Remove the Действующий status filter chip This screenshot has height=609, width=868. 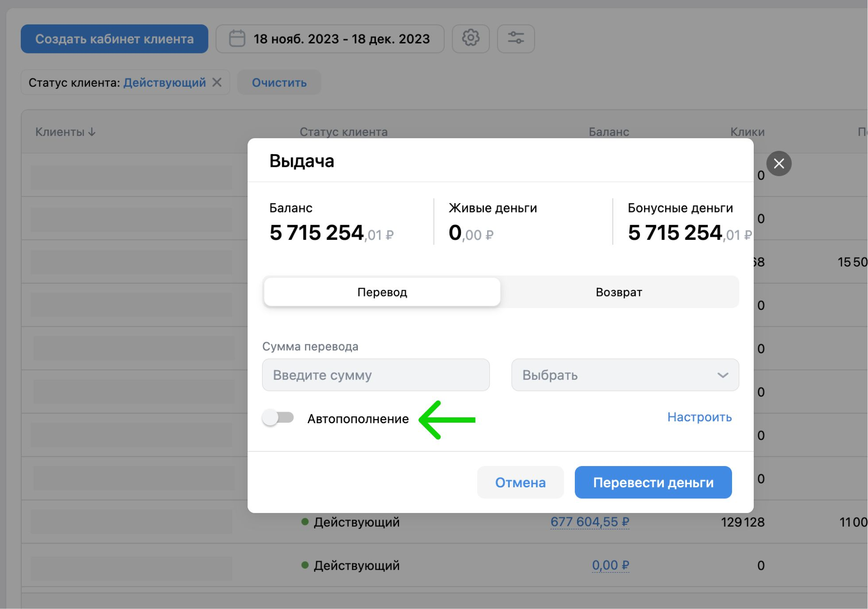coord(217,82)
